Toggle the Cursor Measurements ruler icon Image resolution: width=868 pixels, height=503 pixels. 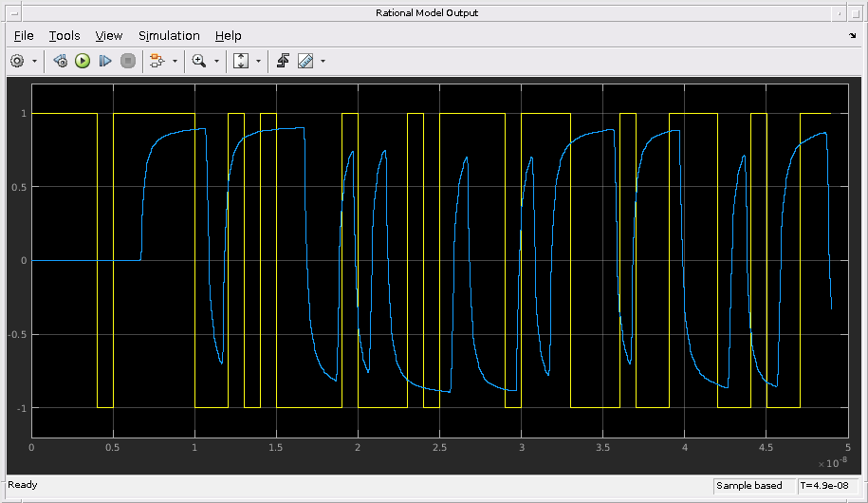click(305, 61)
